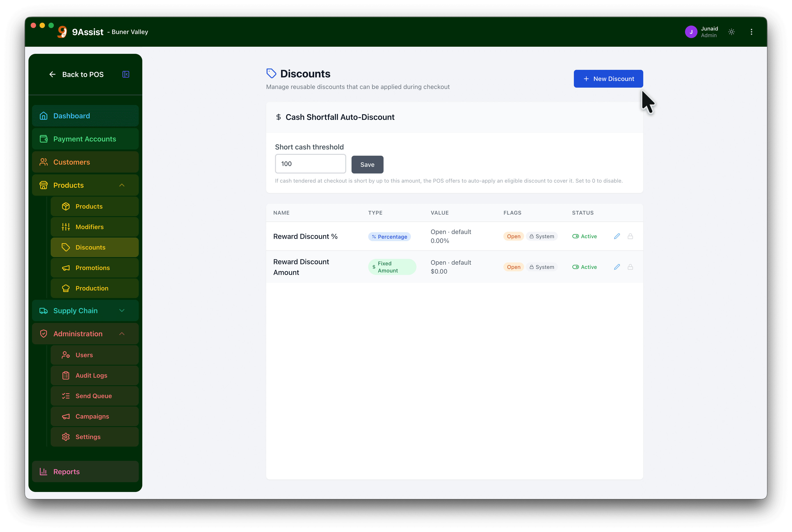
Task: Go to Customers page
Action: coord(85,162)
